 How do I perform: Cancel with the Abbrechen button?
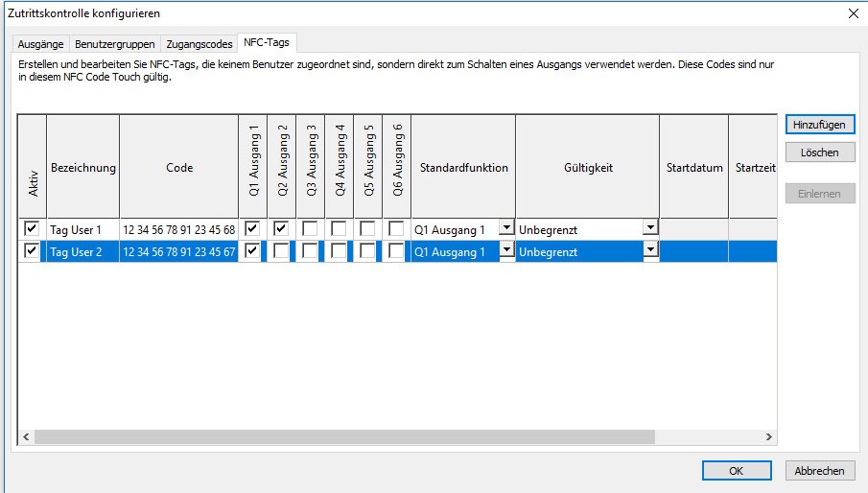tap(819, 471)
